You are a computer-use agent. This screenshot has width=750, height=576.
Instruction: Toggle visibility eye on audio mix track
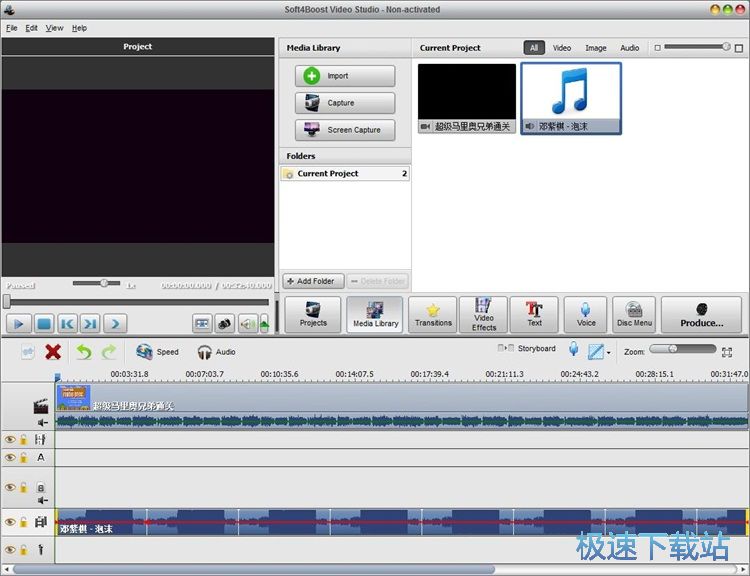(x=10, y=521)
